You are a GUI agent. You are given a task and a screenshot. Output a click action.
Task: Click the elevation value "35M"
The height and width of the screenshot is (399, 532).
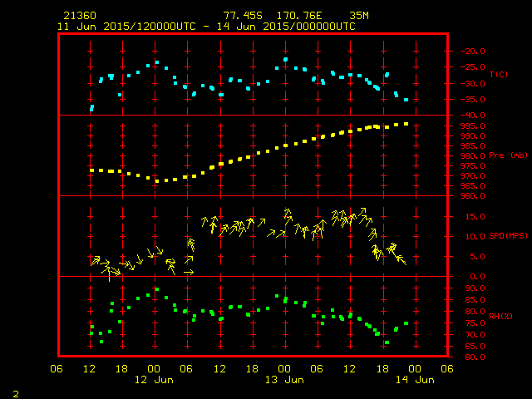359,16
